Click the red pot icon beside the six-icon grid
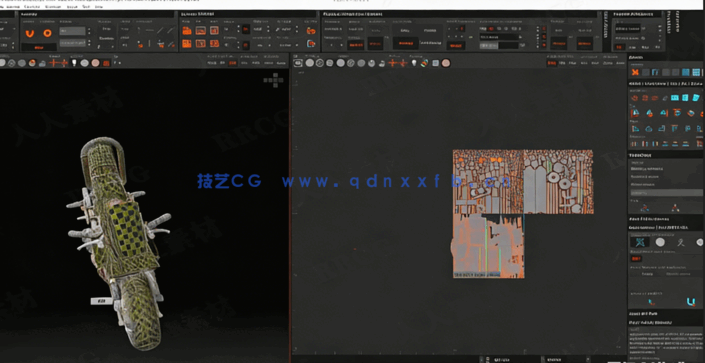Screen dimensions: 705x363 (311, 31)
